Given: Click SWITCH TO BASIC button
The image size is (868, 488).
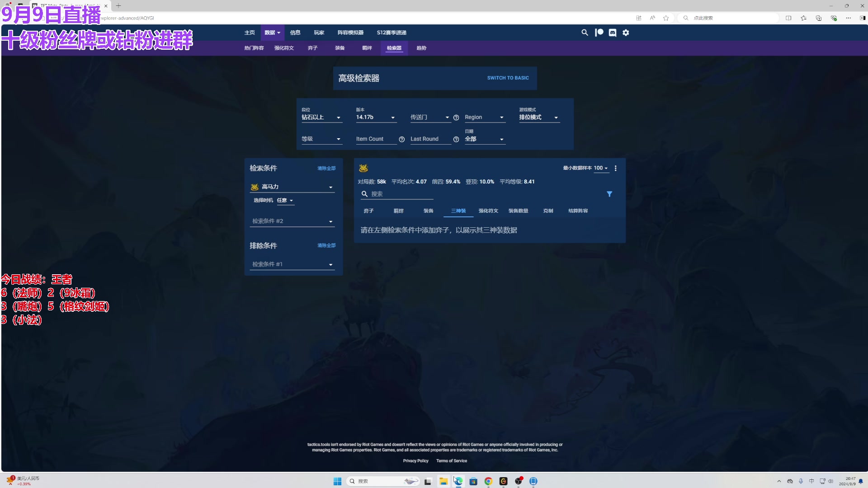Looking at the screenshot, I should tap(508, 78).
